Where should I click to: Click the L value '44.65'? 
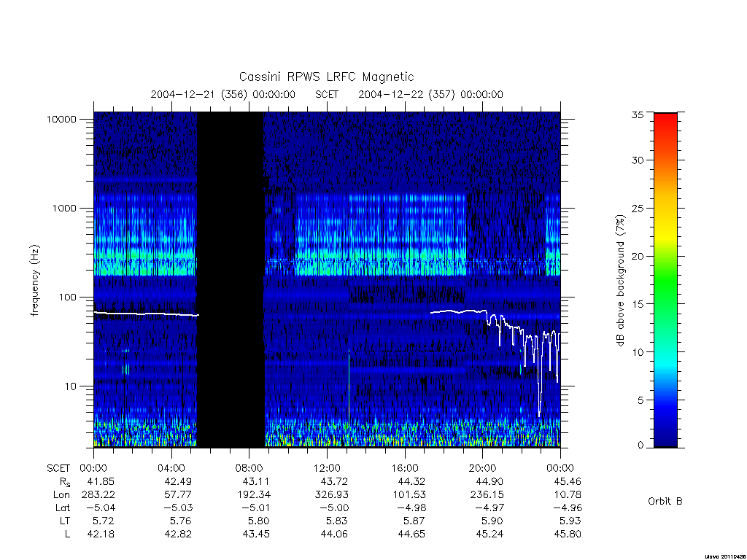pos(412,534)
